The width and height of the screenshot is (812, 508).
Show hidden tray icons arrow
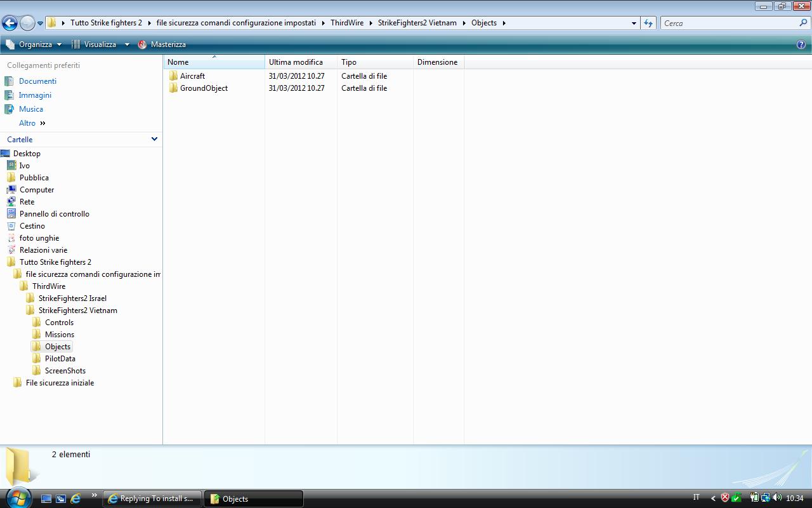[x=713, y=498]
